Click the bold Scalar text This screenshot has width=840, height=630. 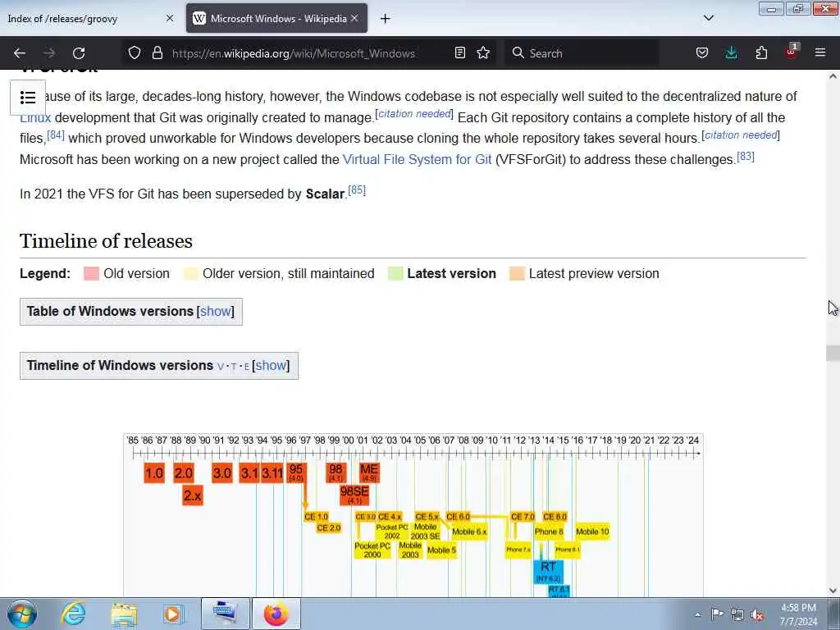[x=325, y=194]
